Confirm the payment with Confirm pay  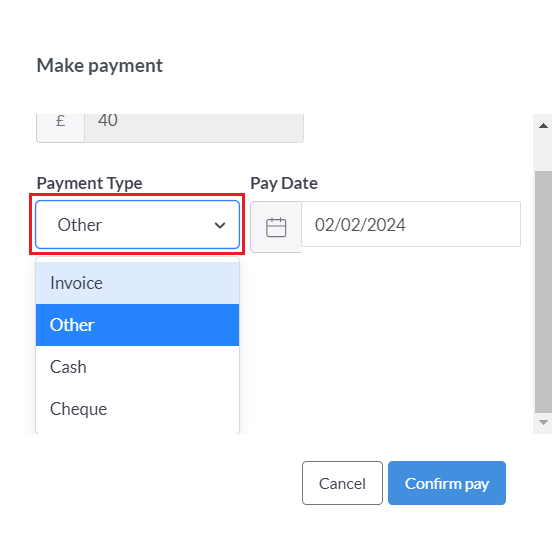coord(447,483)
